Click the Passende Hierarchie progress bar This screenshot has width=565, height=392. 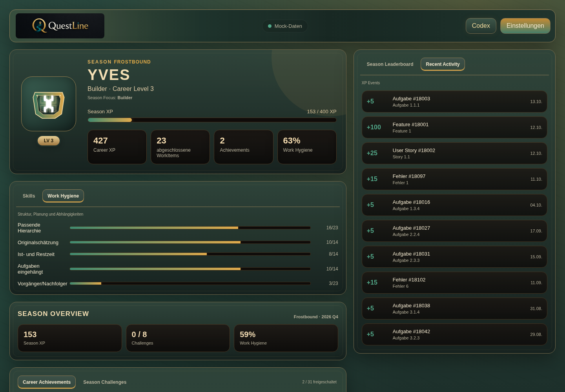tap(190, 228)
